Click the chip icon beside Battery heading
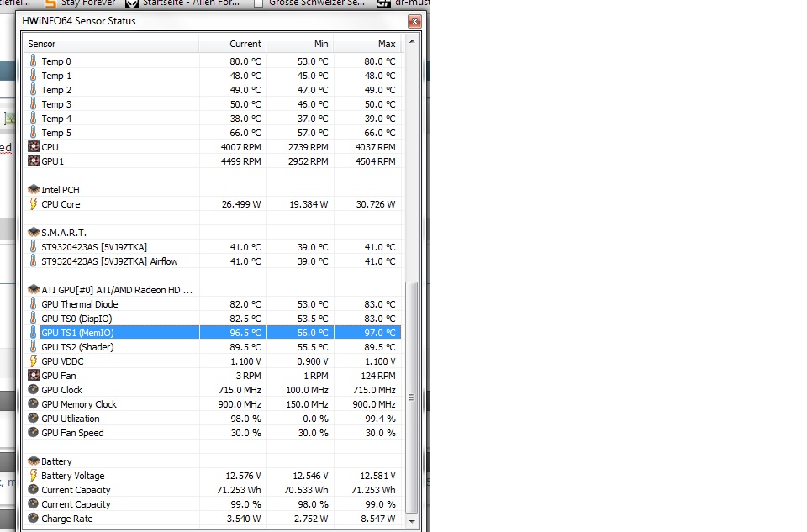The height and width of the screenshot is (532, 807). (x=34, y=461)
